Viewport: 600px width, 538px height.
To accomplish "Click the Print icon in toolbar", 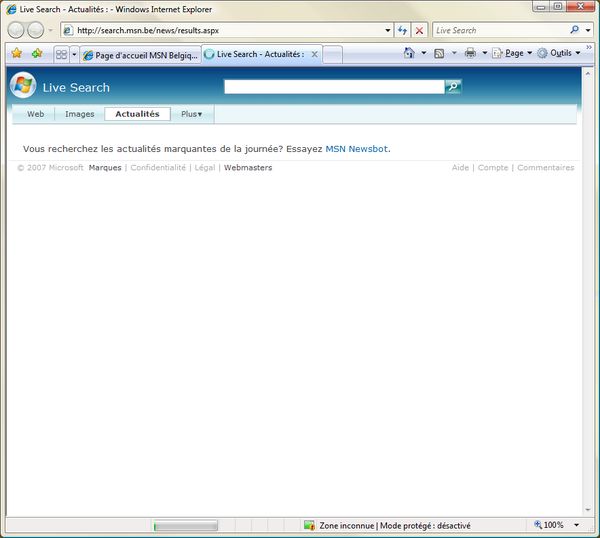I will click(x=470, y=53).
